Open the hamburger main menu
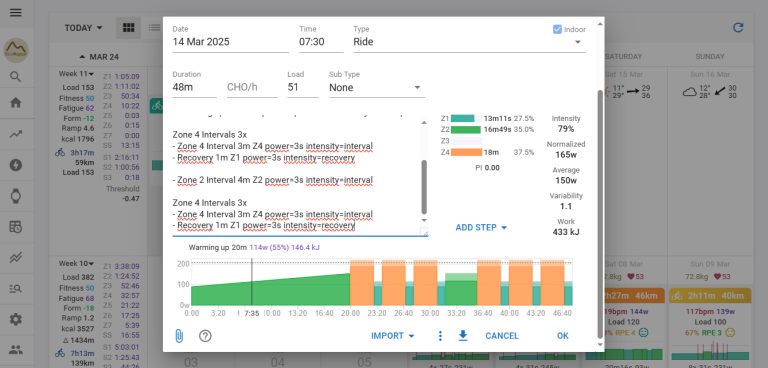Image resolution: width=768 pixels, height=368 pixels. tap(16, 13)
